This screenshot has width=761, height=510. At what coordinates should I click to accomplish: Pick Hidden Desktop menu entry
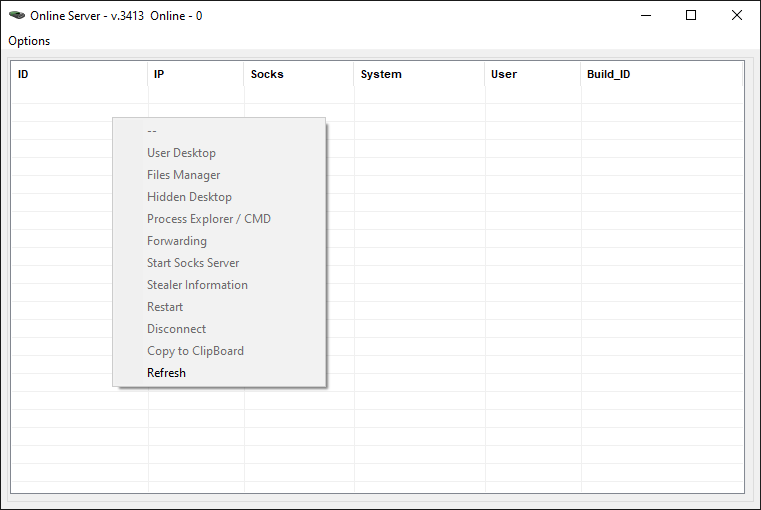click(219, 197)
